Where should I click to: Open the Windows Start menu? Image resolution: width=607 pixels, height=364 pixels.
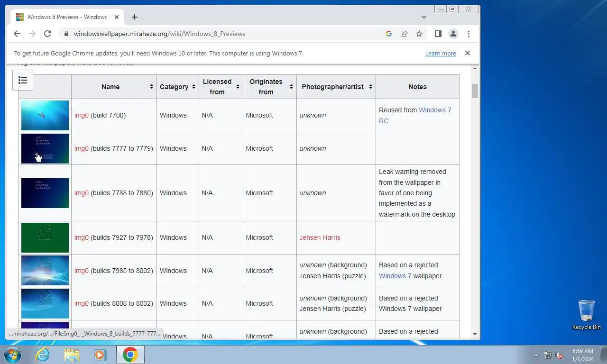pos(13,355)
